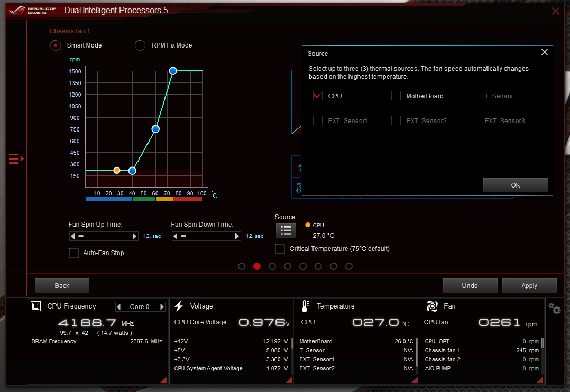Click the Voltage list scrollbar

pos(291,342)
